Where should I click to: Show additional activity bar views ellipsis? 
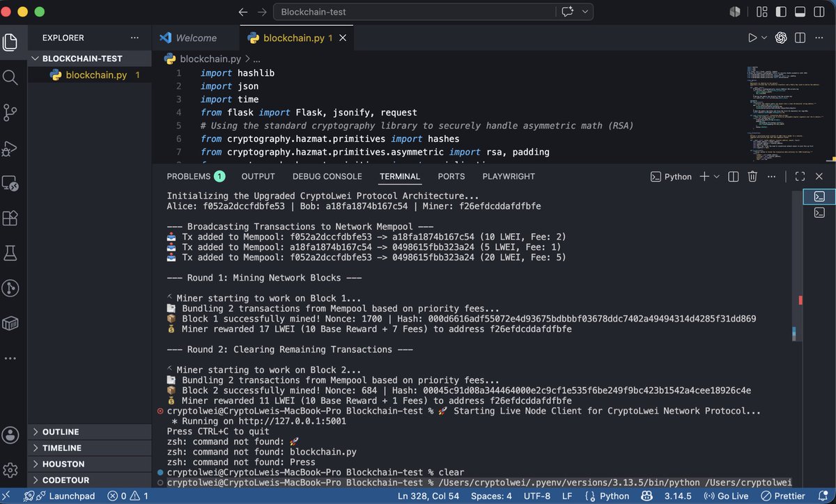pos(10,358)
